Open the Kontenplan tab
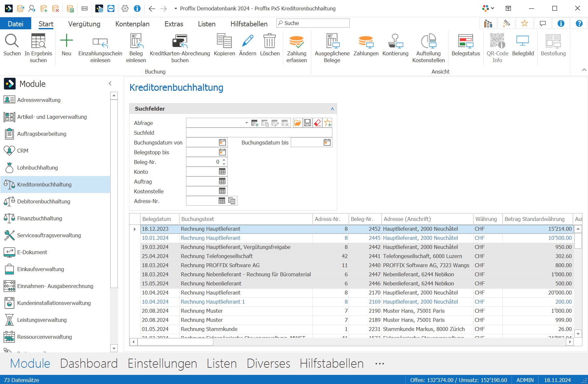Screen dimensions: 588x384 point(132,24)
